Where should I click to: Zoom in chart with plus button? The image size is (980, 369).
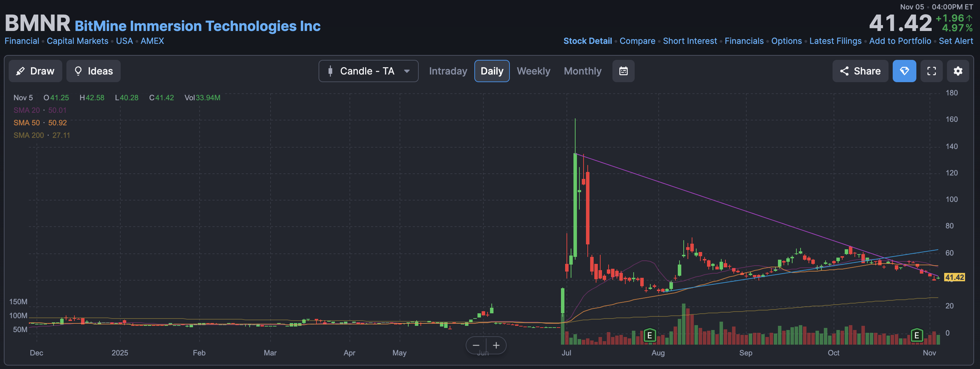point(496,346)
